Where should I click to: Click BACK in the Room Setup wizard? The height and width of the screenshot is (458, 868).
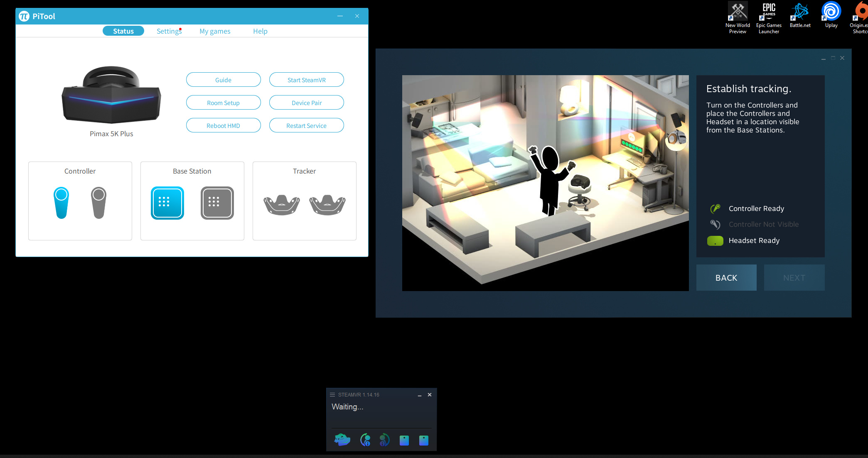726,278
